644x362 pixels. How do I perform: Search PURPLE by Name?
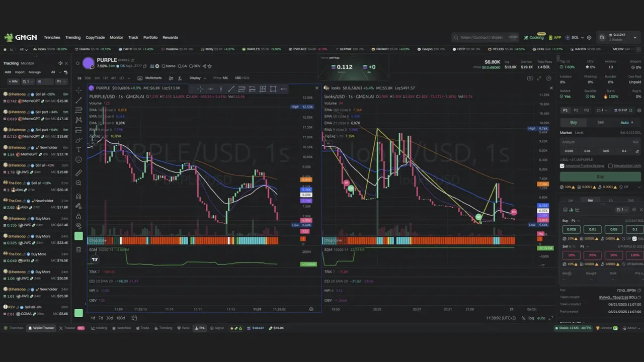[x=169, y=66]
